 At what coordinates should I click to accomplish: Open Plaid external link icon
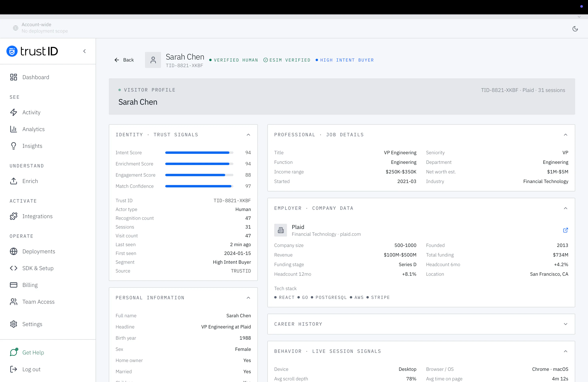pyautogui.click(x=565, y=230)
